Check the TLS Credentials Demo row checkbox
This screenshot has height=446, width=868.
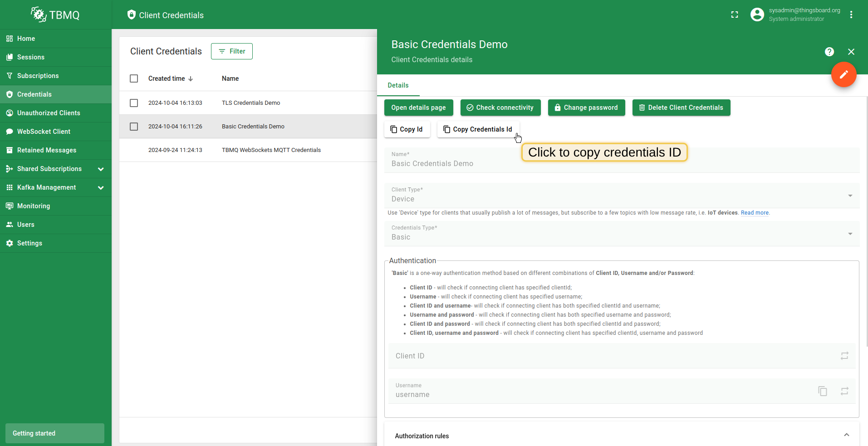click(134, 103)
